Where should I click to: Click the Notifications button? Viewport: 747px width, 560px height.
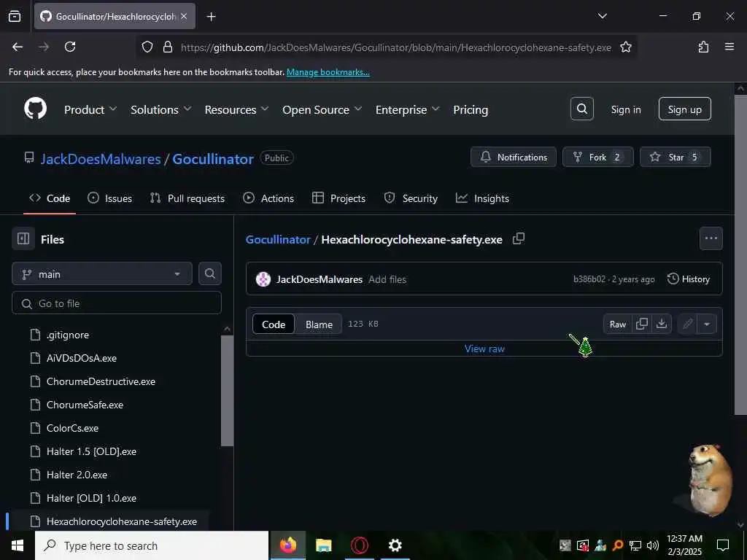[513, 157]
